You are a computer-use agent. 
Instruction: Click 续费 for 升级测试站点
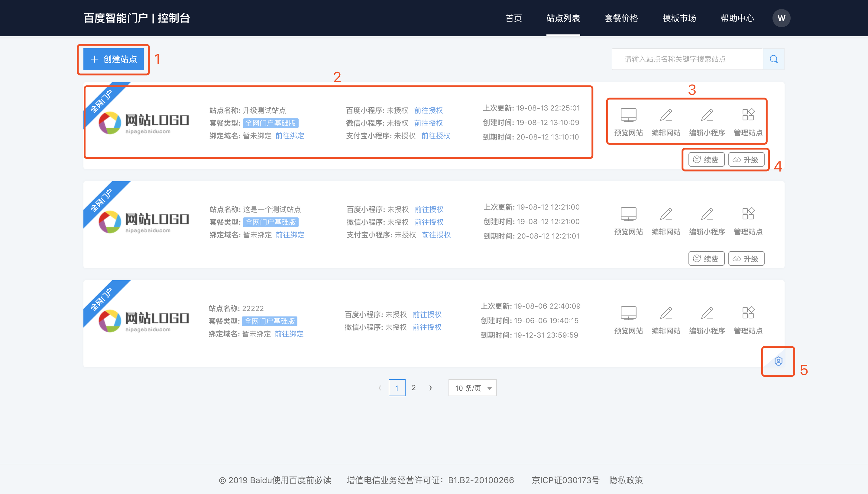[x=706, y=160]
